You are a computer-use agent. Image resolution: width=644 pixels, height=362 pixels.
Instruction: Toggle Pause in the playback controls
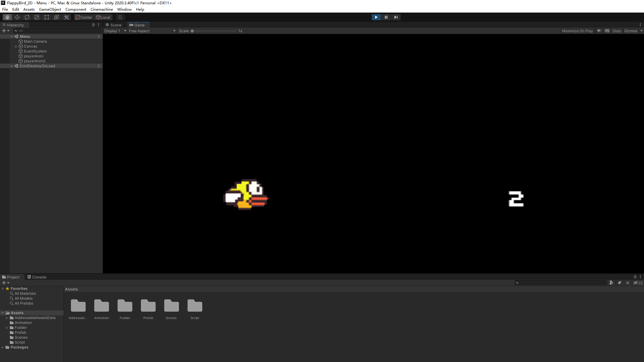pyautogui.click(x=386, y=17)
